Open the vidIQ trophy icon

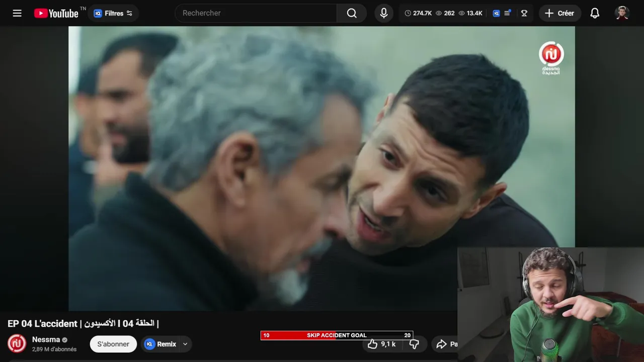[x=524, y=13]
